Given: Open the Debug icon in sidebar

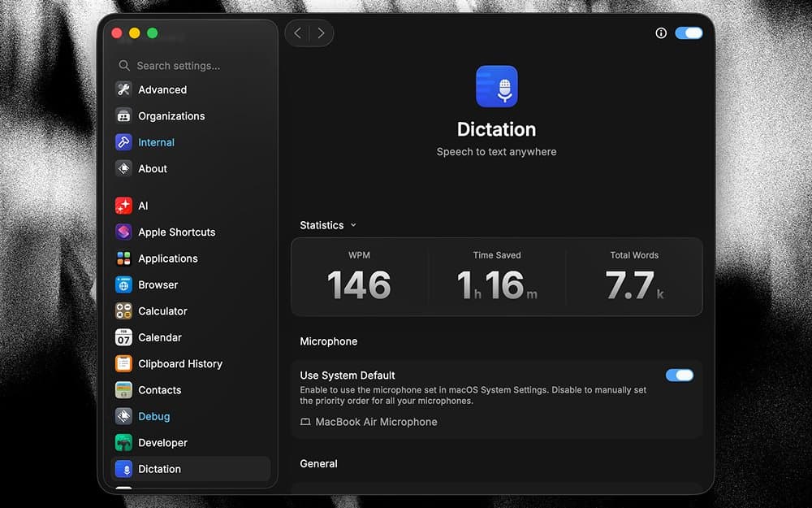Looking at the screenshot, I should [x=123, y=416].
